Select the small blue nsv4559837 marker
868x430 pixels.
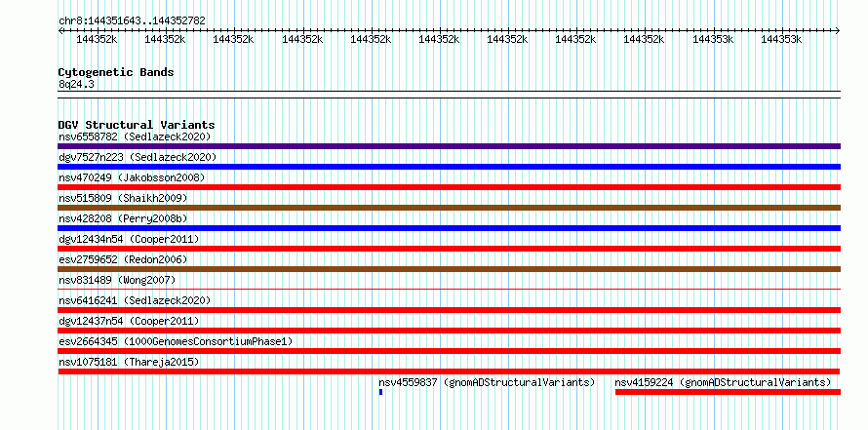[381, 392]
